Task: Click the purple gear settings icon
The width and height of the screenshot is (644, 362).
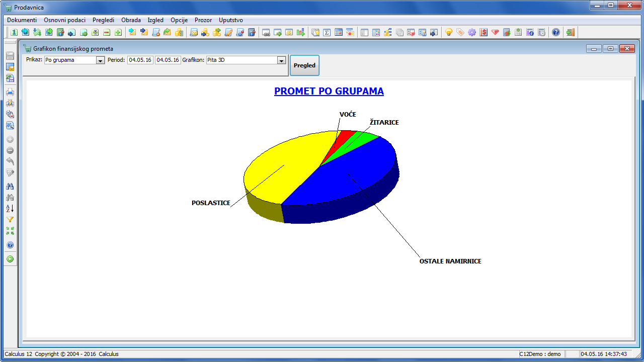Action: [x=471, y=32]
